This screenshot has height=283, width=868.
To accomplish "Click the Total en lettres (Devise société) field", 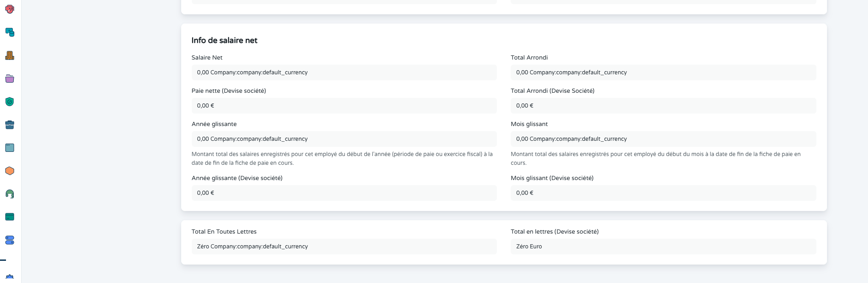I will 663,247.
